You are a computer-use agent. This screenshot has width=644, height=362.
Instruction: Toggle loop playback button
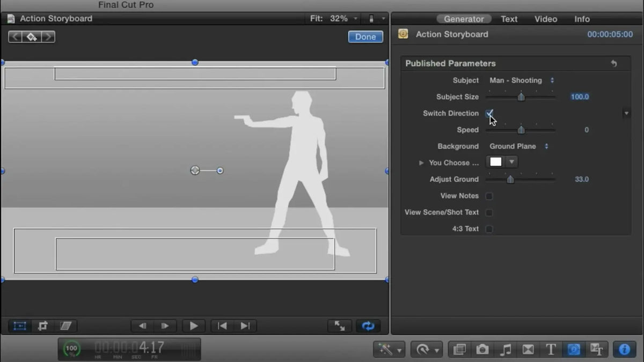click(368, 326)
